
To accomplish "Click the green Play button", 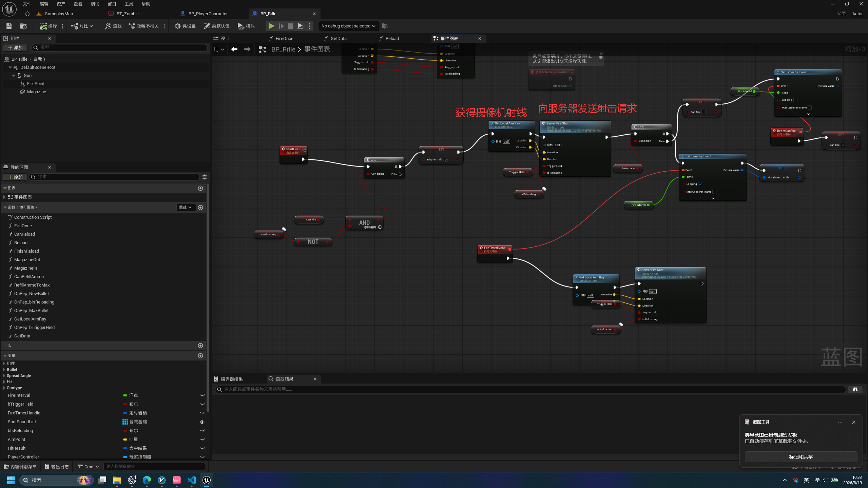I will click(x=271, y=26).
